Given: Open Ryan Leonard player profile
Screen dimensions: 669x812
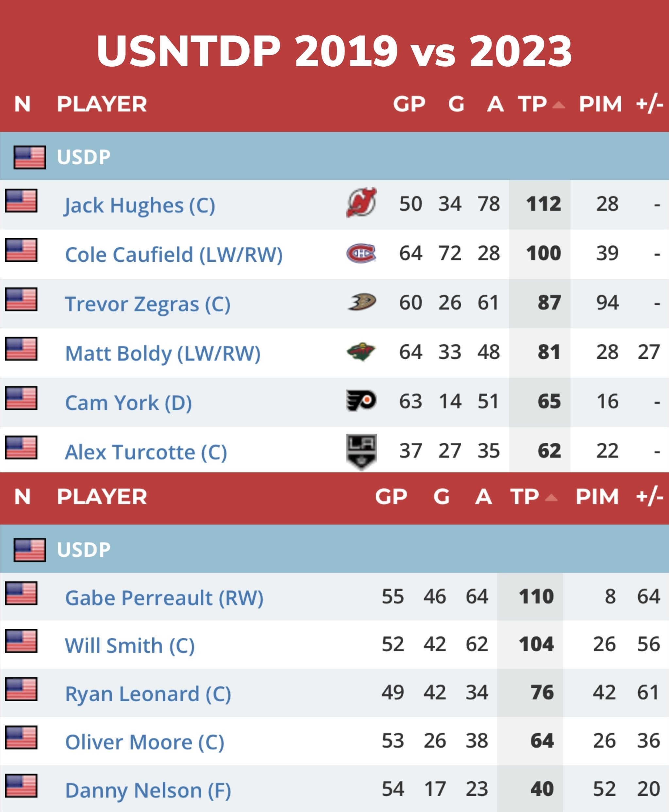Looking at the screenshot, I should 148,694.
